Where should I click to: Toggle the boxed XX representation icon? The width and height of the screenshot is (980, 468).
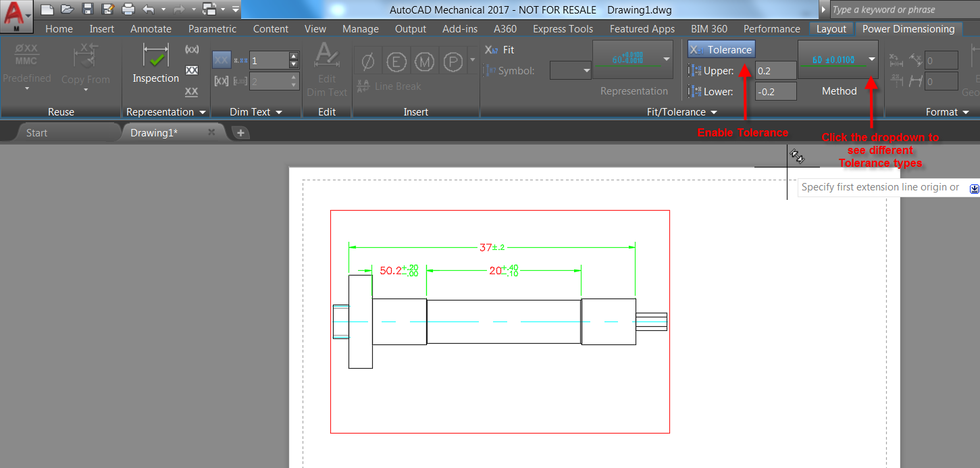tap(192, 70)
